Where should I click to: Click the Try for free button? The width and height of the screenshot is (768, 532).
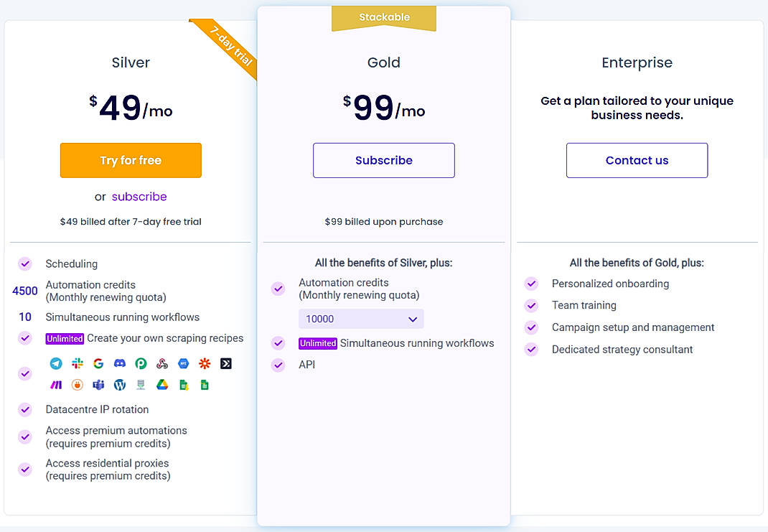pyautogui.click(x=131, y=160)
